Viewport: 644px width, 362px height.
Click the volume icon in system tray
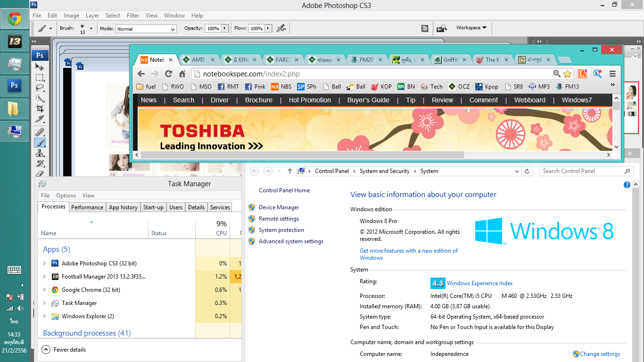20,308
